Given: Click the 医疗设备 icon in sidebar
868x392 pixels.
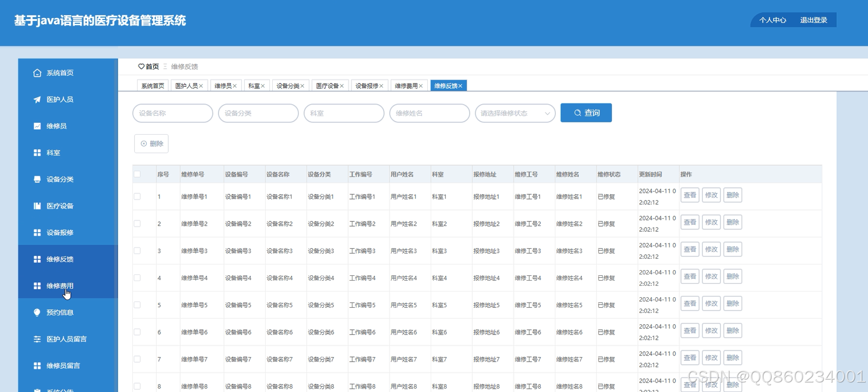Looking at the screenshot, I should click(37, 206).
